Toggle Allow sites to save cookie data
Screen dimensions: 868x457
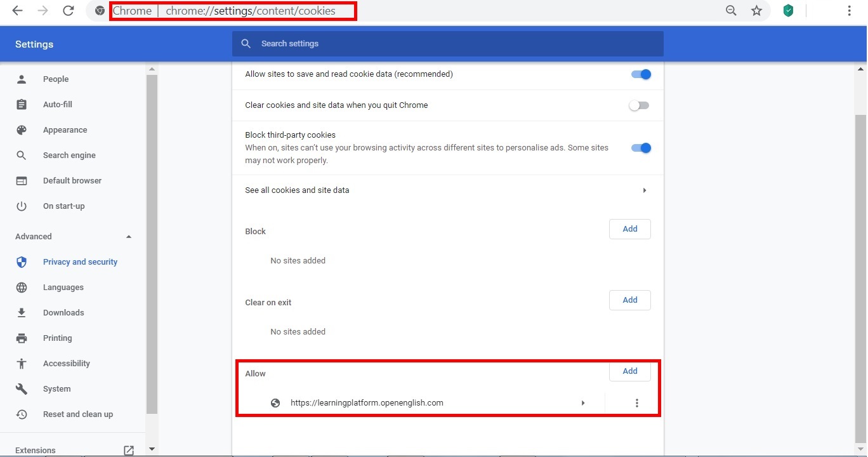coord(641,74)
